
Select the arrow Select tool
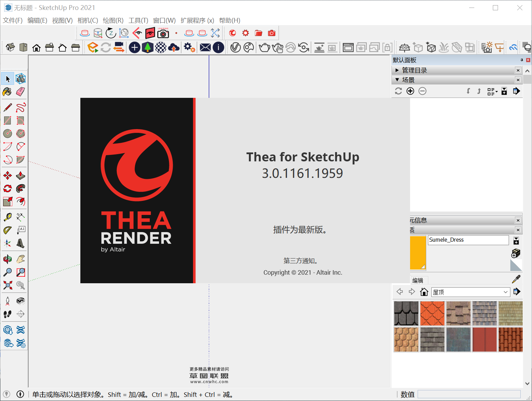click(x=8, y=79)
